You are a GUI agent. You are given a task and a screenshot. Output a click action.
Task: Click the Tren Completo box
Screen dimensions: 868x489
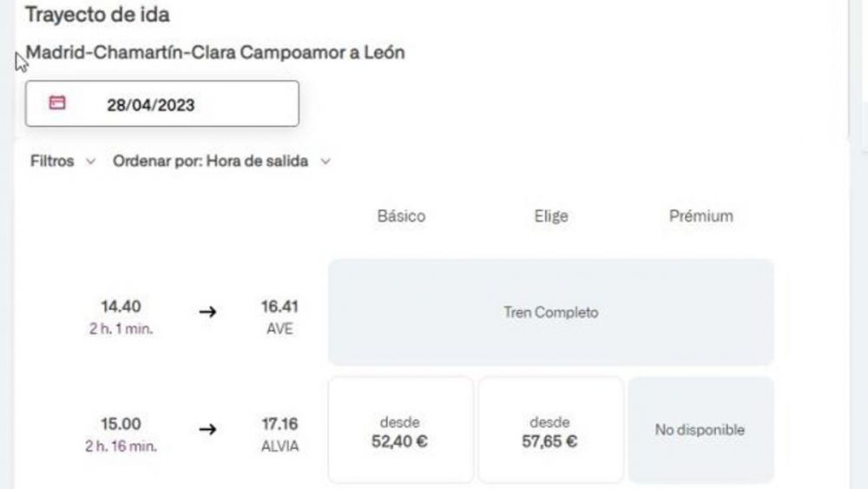tap(551, 313)
